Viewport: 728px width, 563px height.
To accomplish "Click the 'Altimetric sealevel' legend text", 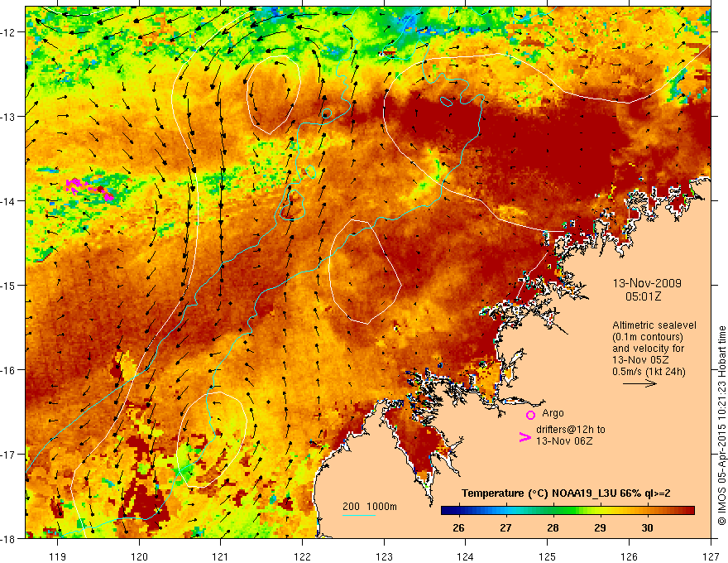I will (x=654, y=325).
